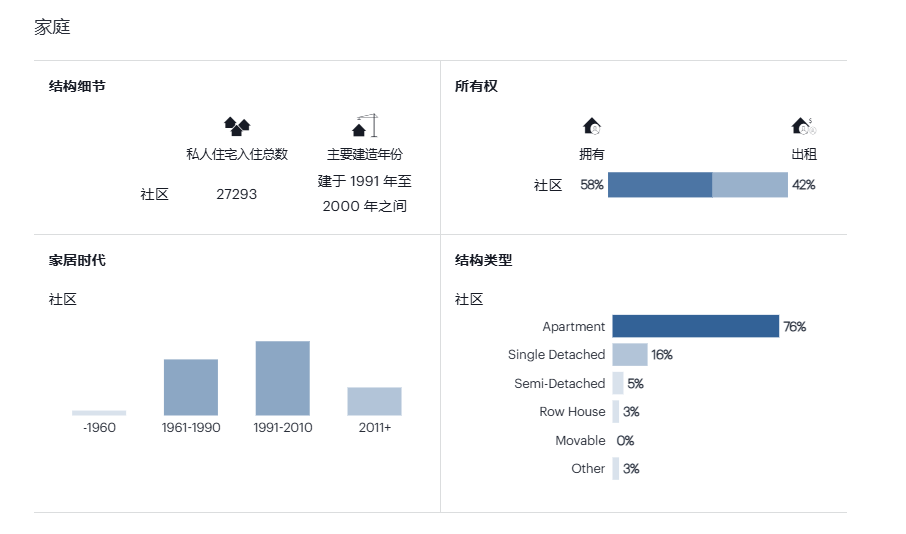Click the 1991-2010 column in 家居时代 chart
This screenshot has width=906, height=534.
click(x=283, y=379)
